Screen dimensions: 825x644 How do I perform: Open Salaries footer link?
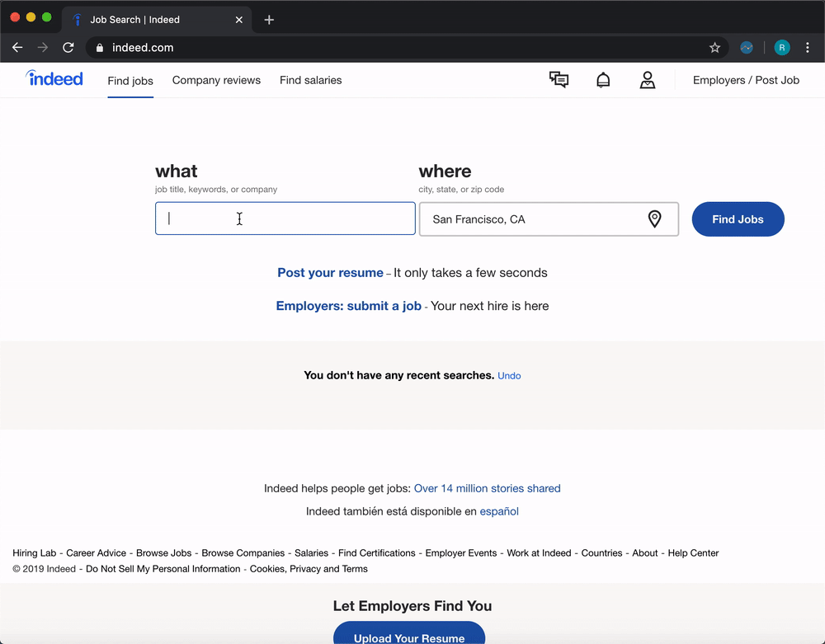click(312, 553)
